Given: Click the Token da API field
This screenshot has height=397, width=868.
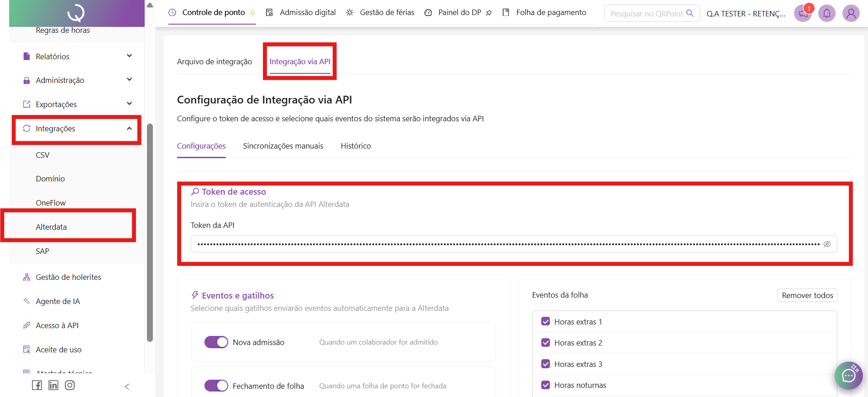Looking at the screenshot, I should pyautogui.click(x=507, y=244).
